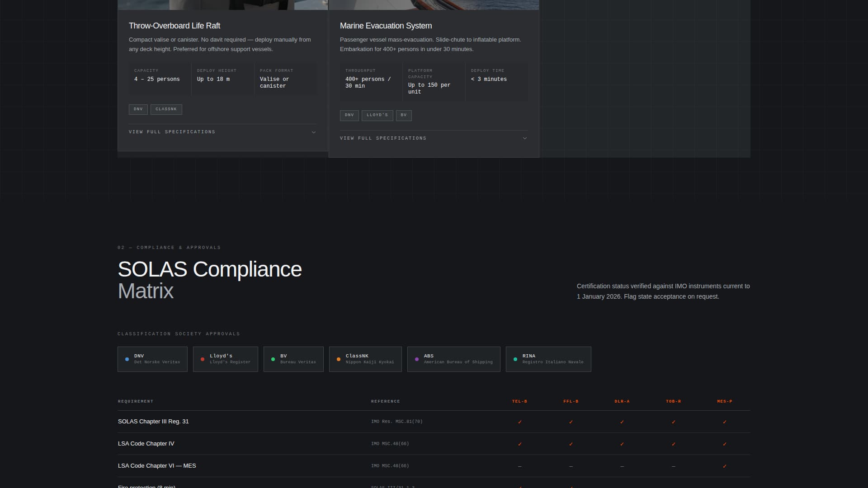Screen dimensions: 868x488
Task: Expand Marine Evacuation System full specifications
Action: click(x=383, y=138)
